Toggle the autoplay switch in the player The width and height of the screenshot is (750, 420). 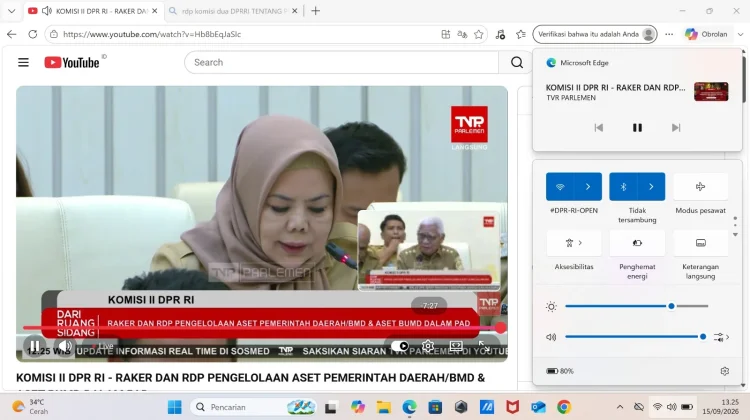[x=400, y=345]
